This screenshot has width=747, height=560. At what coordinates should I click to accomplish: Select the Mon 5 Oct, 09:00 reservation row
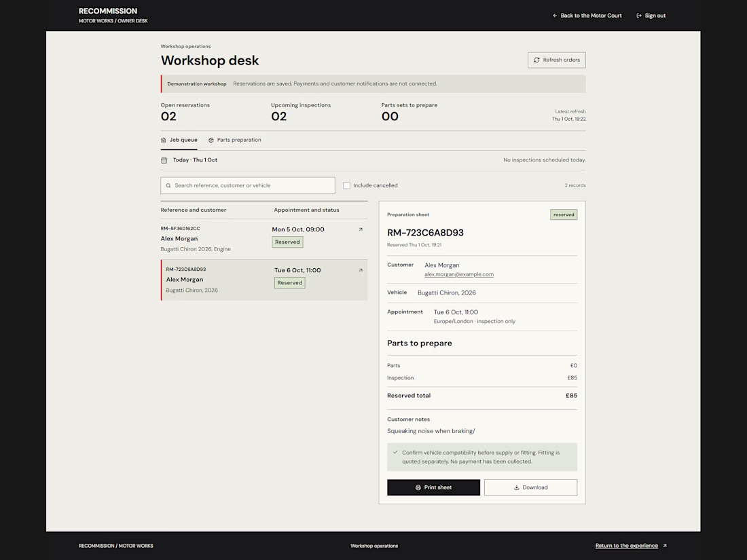click(x=264, y=239)
